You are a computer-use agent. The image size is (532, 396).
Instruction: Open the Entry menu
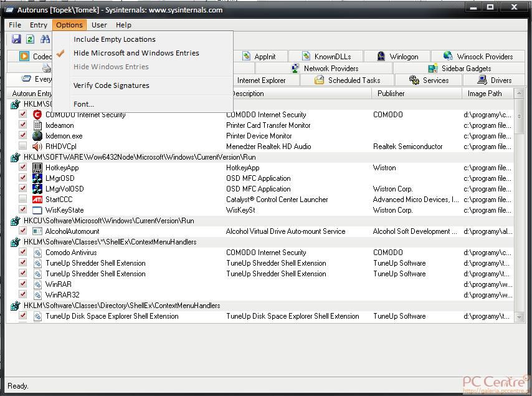click(x=38, y=25)
